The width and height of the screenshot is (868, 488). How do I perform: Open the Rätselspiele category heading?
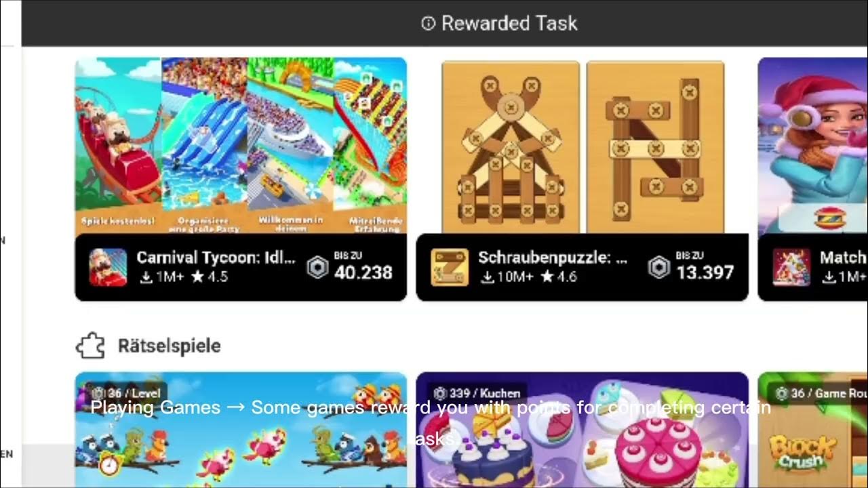169,346
